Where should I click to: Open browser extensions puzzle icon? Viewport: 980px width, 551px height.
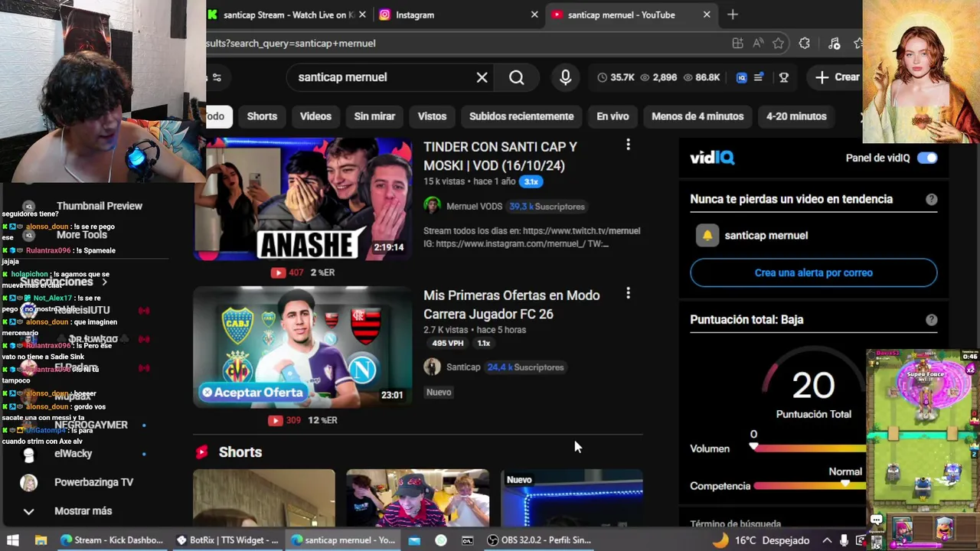pos(804,44)
